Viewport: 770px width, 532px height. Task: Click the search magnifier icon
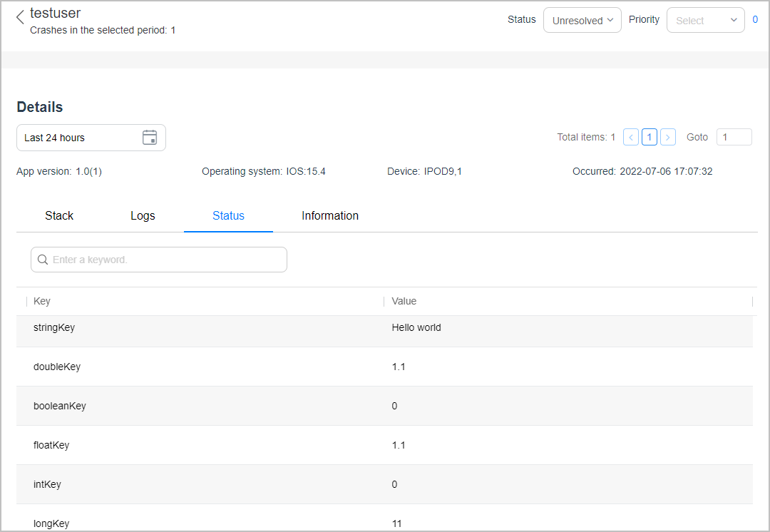click(43, 260)
